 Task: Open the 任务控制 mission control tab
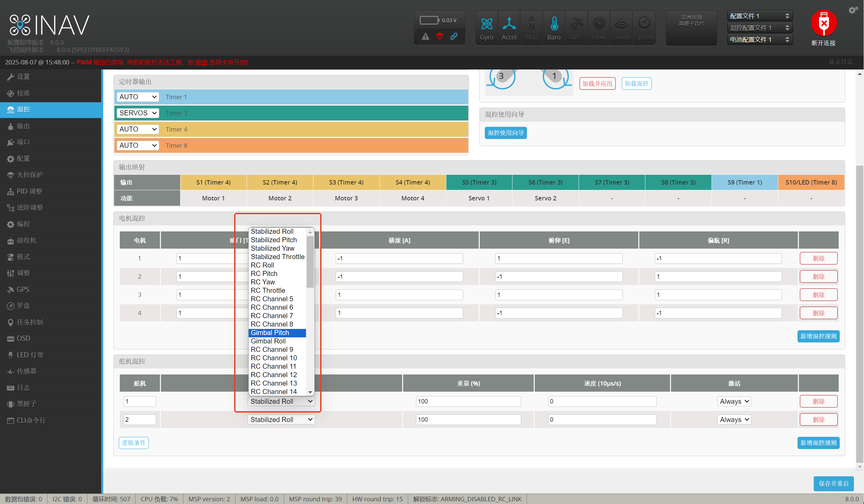pyautogui.click(x=51, y=322)
